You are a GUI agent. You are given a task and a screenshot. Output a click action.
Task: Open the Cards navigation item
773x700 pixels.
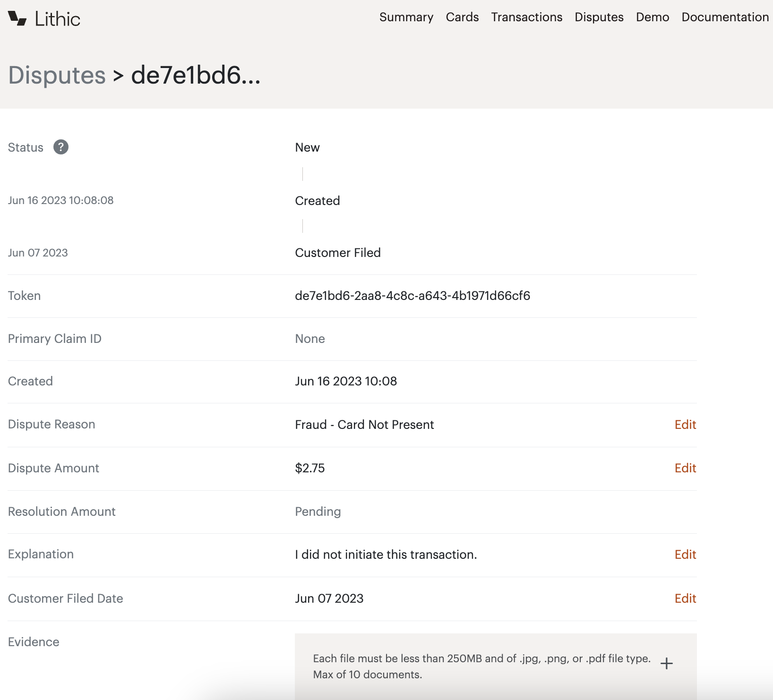tap(462, 17)
